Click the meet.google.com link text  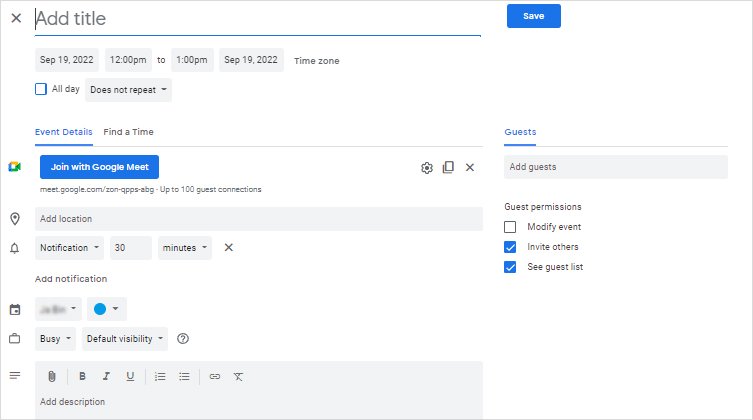point(97,190)
